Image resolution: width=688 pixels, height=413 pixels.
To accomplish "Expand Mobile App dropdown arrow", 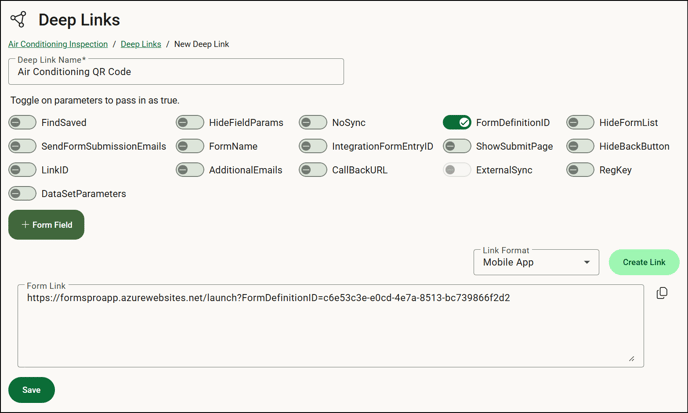I will [587, 262].
